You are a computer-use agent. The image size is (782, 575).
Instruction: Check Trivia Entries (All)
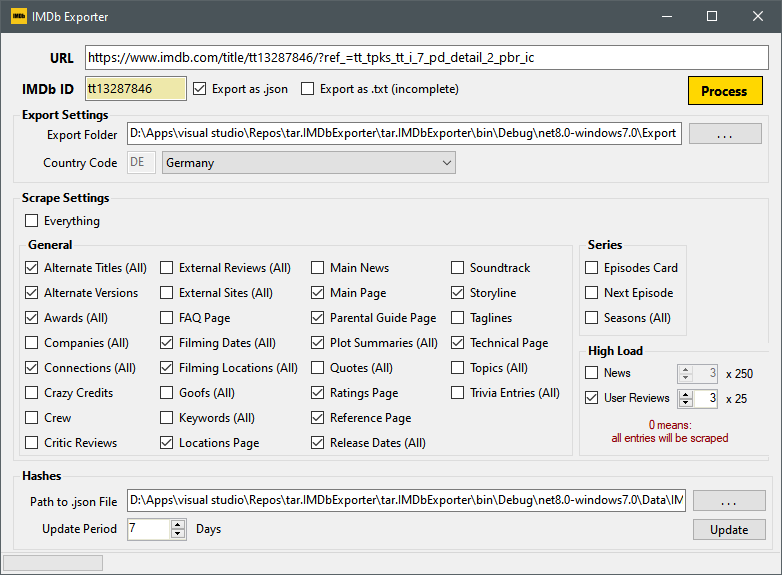[457, 392]
